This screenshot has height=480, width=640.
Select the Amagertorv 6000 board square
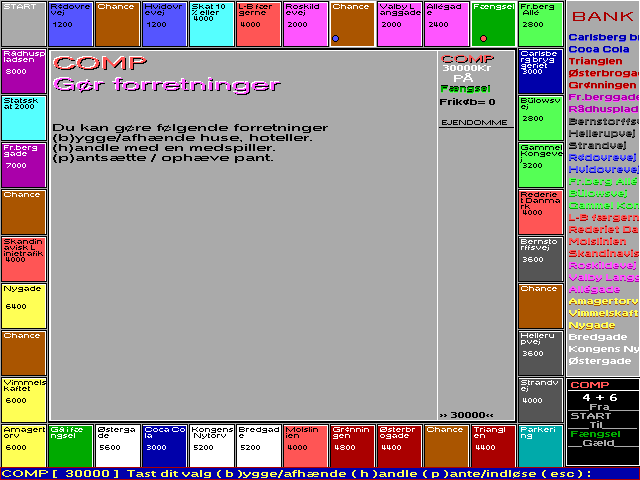pyautogui.click(x=24, y=446)
